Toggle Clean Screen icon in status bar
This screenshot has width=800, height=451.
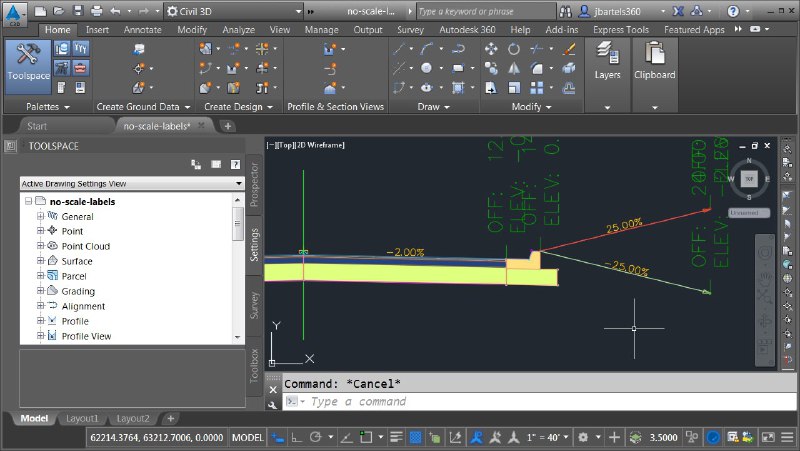[x=768, y=437]
